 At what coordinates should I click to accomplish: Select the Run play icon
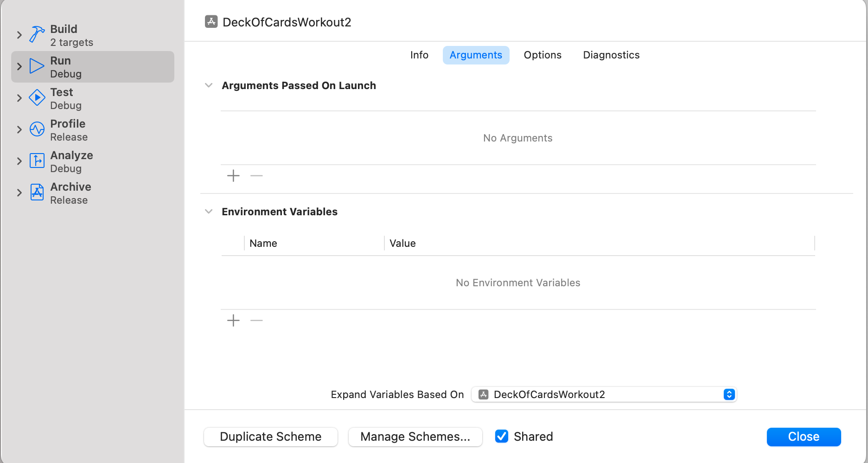click(37, 66)
